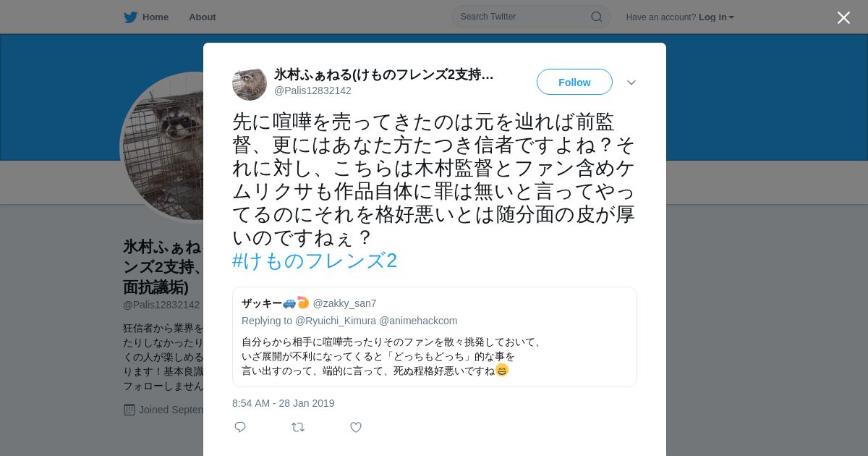This screenshot has width=868, height=456.
Task: Open the About menu item
Action: click(x=203, y=17)
